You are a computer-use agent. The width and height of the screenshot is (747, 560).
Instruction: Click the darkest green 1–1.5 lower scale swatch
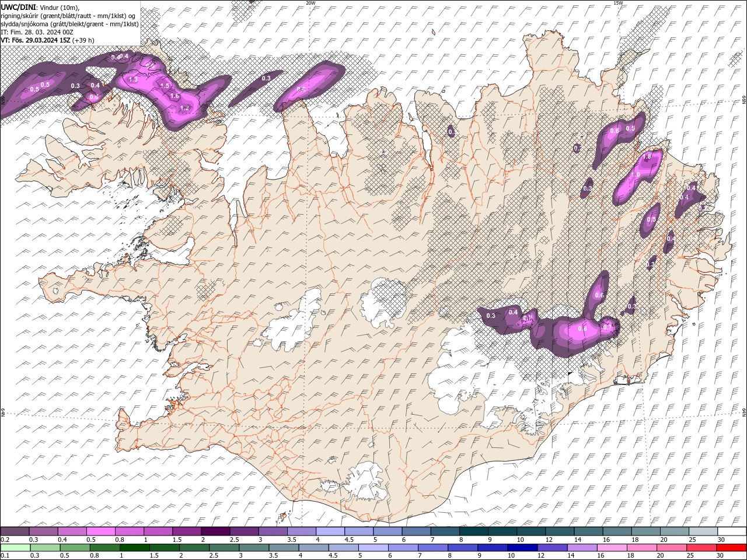pyautogui.click(x=135, y=548)
